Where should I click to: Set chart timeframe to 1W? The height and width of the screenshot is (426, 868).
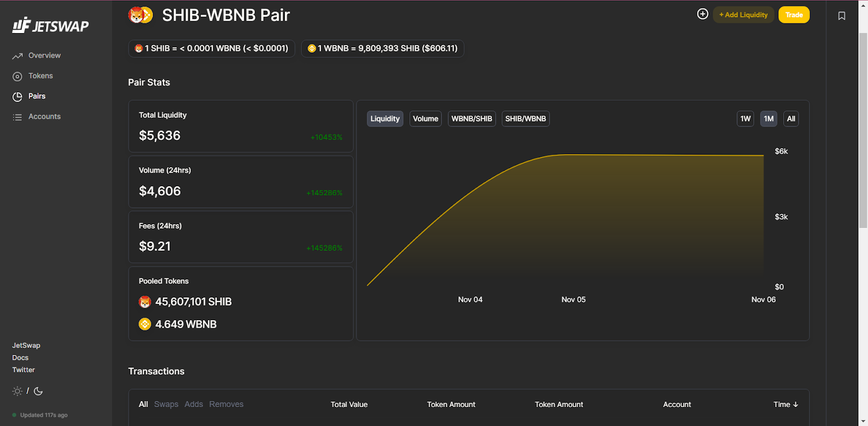[745, 119]
